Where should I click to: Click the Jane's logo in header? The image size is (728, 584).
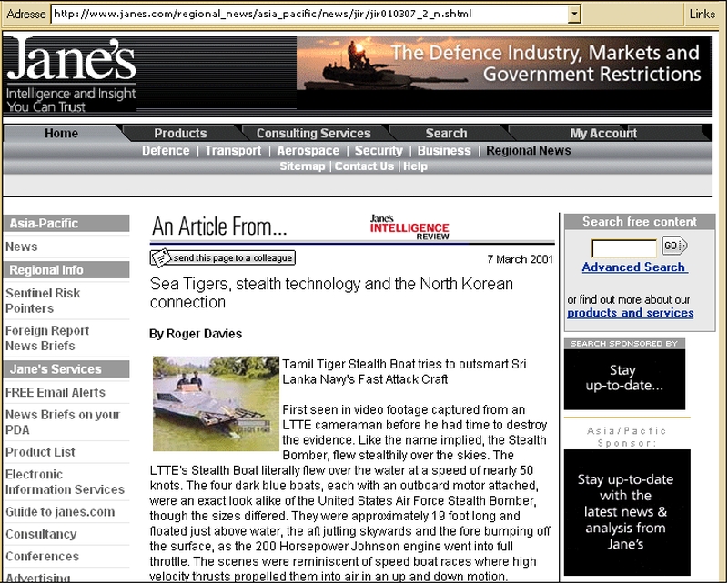point(71,74)
